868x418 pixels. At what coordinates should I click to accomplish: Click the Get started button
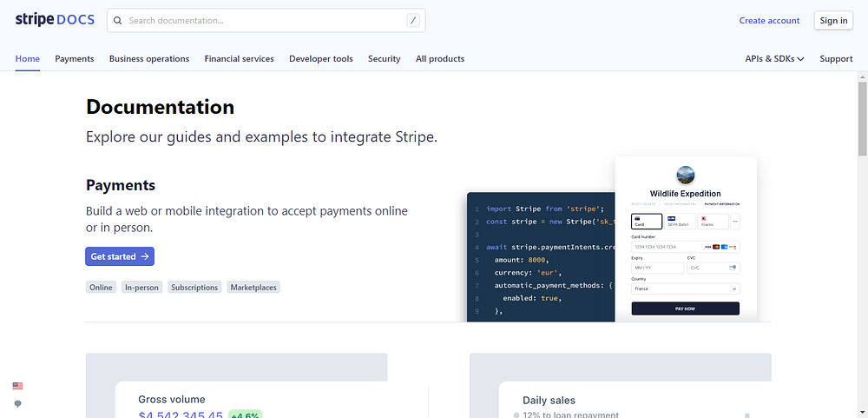pos(120,256)
